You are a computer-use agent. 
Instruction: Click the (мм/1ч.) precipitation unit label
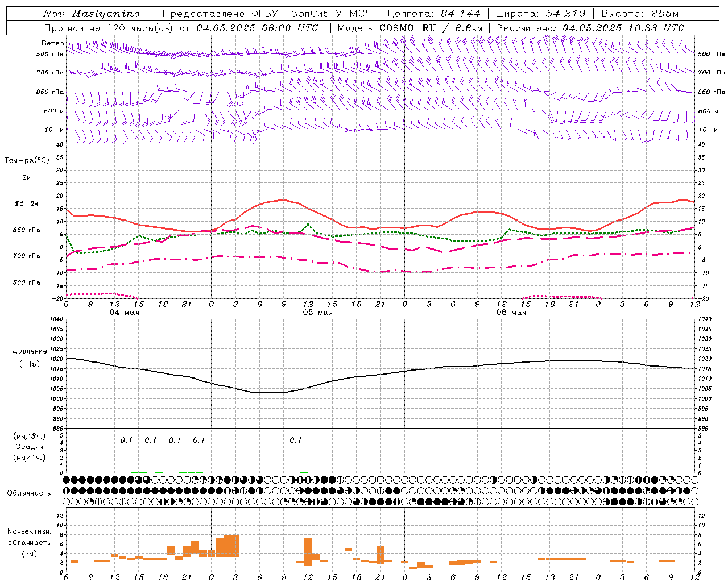(29, 458)
